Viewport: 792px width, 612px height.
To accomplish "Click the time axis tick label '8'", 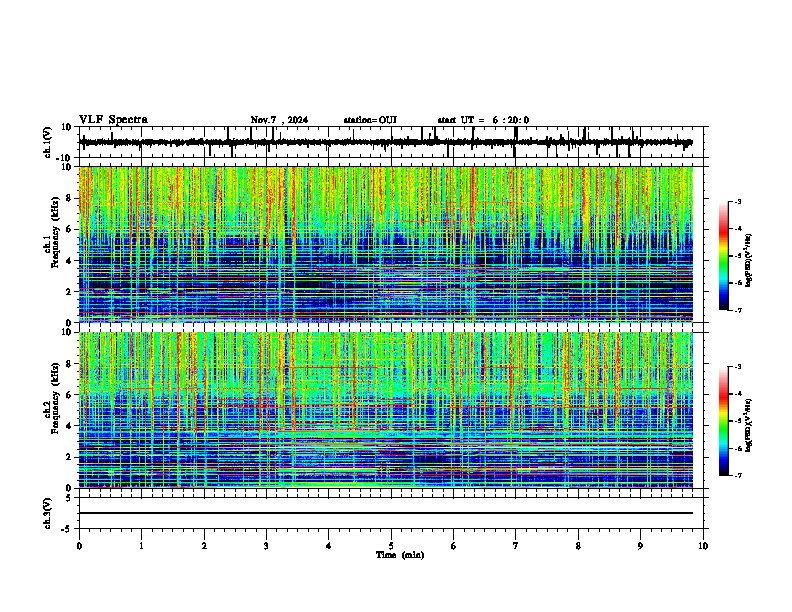I will click(x=578, y=546).
